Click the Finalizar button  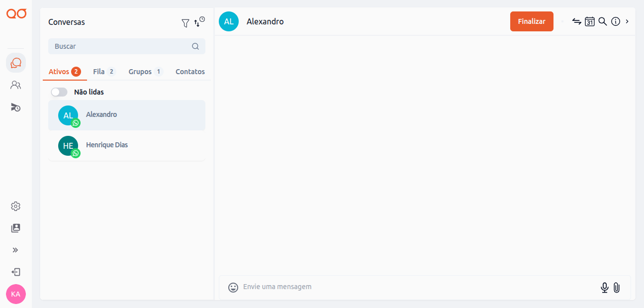point(532,21)
